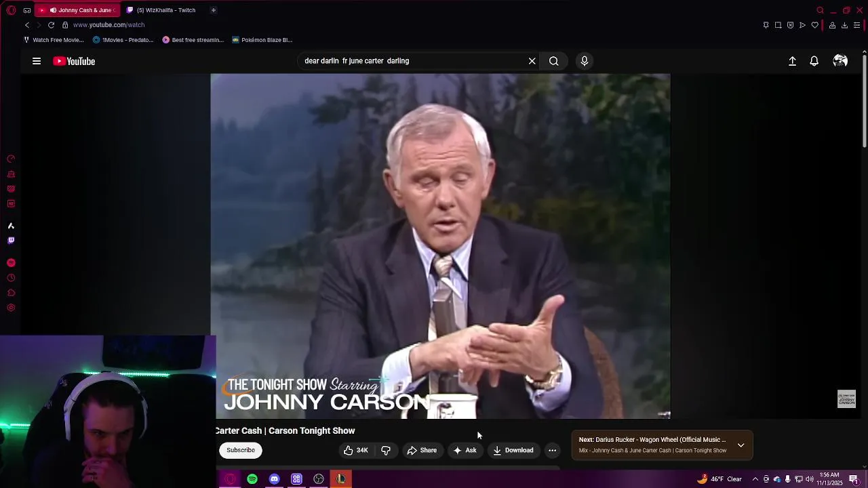Open League of Legends from taskbar

(x=341, y=479)
